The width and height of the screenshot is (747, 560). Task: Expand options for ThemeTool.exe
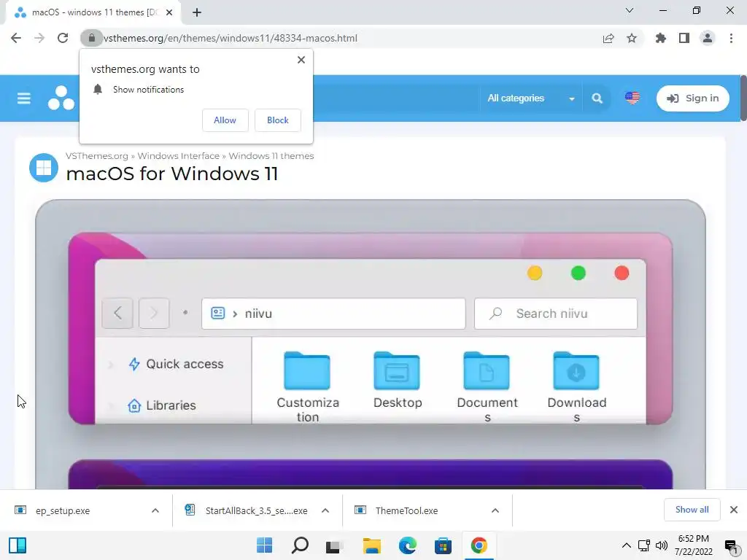(495, 510)
